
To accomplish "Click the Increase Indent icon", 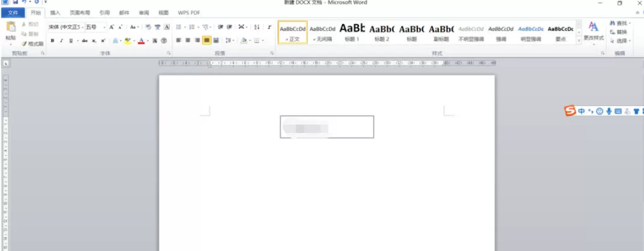I will pyautogui.click(x=230, y=27).
